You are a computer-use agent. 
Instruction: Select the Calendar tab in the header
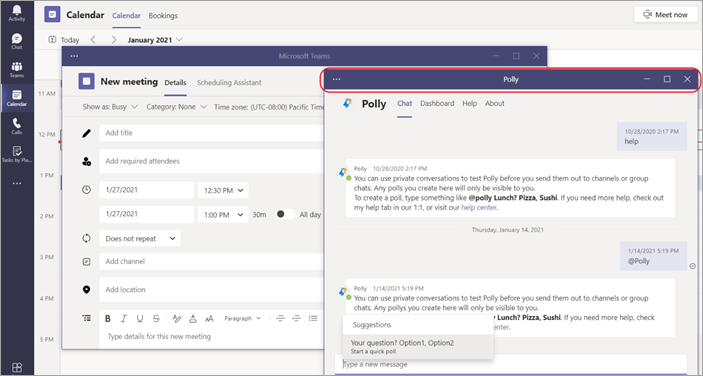pos(126,16)
